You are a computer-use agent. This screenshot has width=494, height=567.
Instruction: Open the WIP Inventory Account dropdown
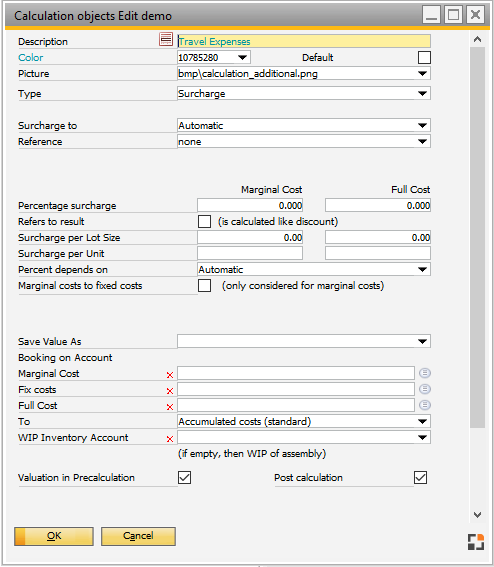422,438
